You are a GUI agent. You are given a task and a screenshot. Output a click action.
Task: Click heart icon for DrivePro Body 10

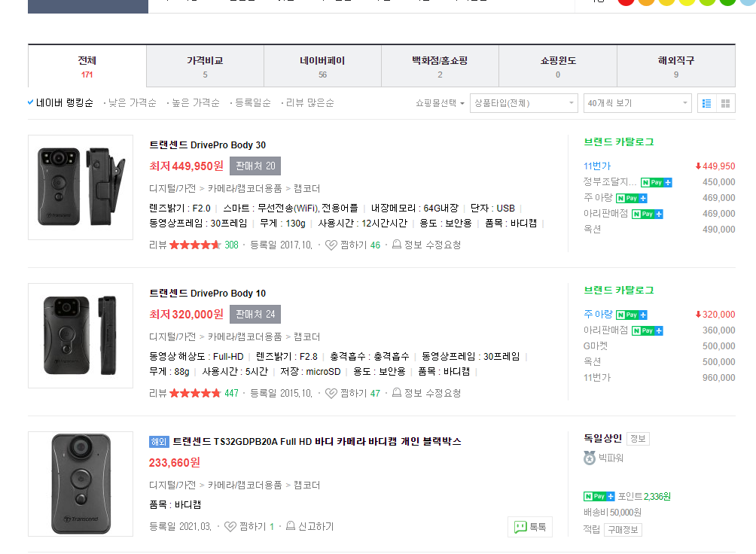click(331, 394)
